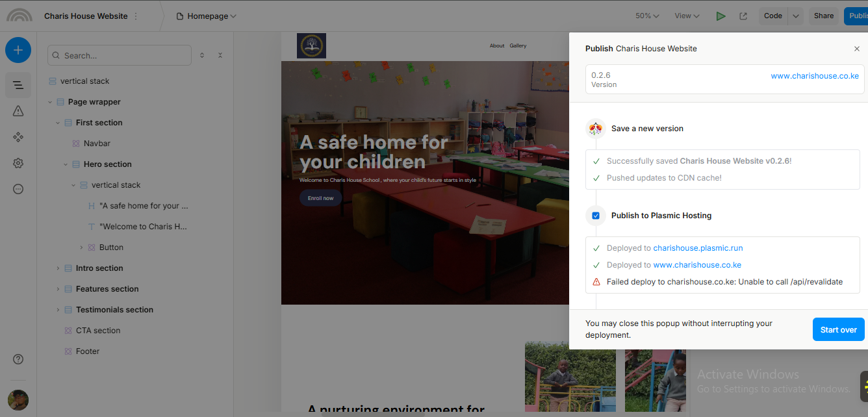
Task: Click the Share button
Action: (824, 16)
